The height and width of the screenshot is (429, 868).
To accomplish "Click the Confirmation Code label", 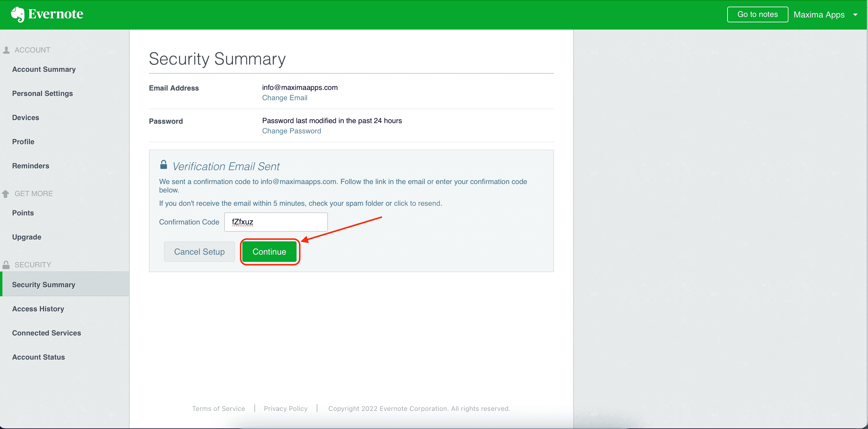I will point(189,222).
